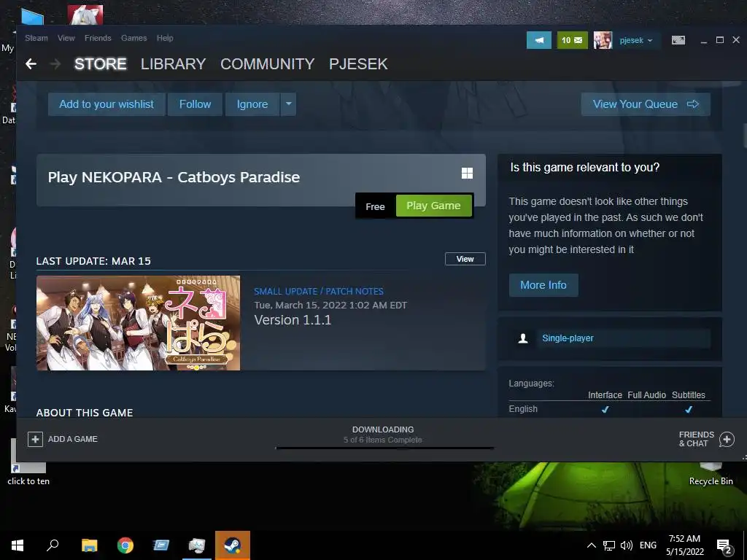The width and height of the screenshot is (747, 560).
Task: Click the DOWNLOADING status text
Action: pos(383,429)
